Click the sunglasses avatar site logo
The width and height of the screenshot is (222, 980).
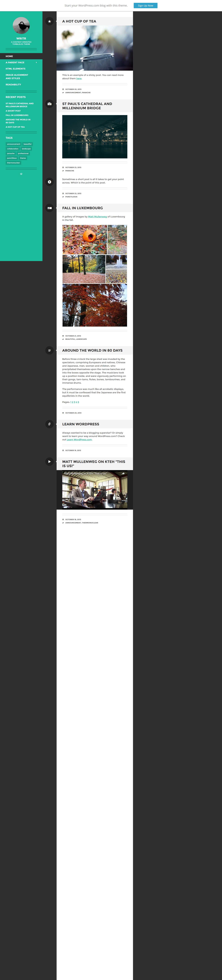(21, 25)
